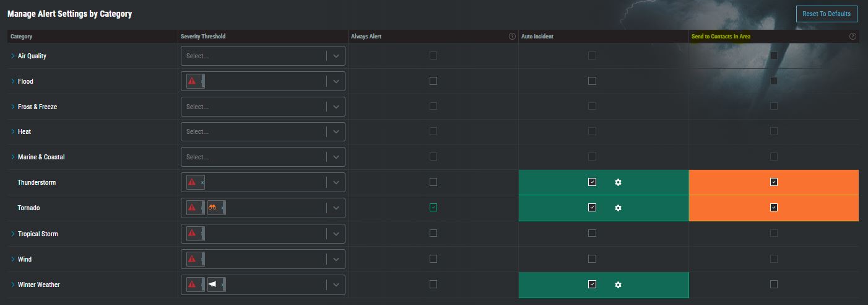
Task: Click Reset To Defaults button
Action: tap(827, 14)
